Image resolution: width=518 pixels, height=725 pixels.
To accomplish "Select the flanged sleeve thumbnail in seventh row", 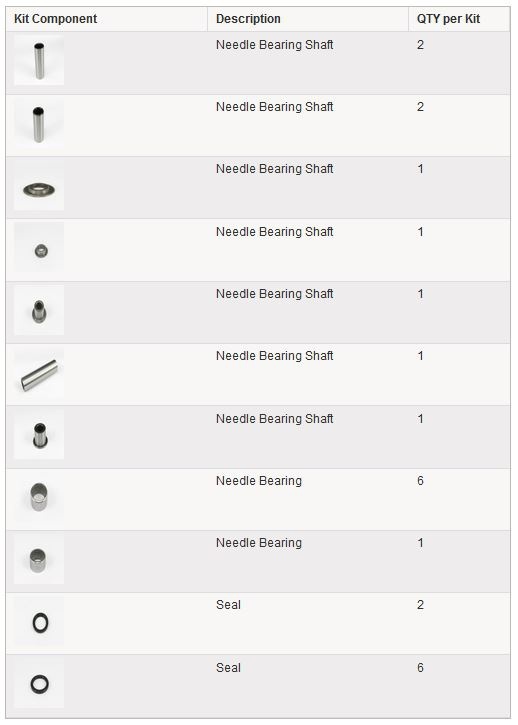I will click(x=39, y=435).
